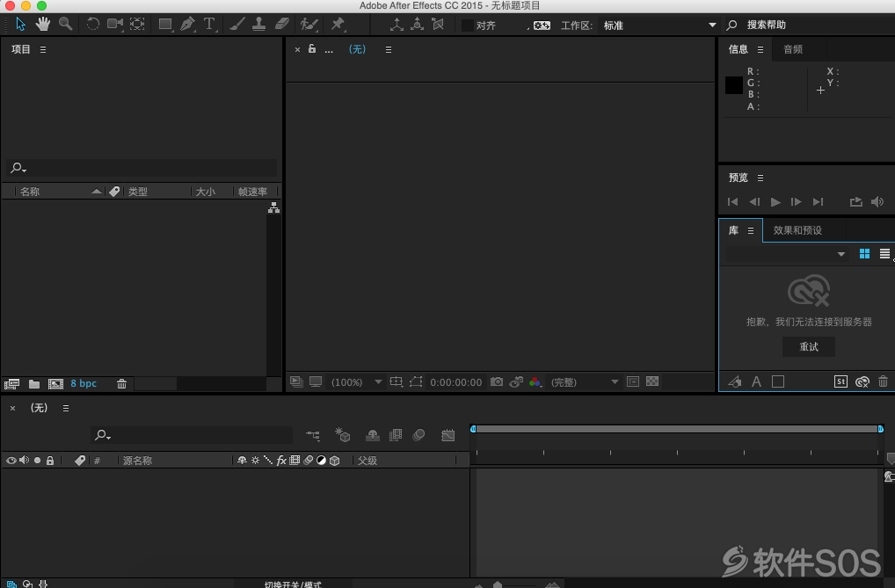
Task: Switch to Local Axis mode
Action: click(397, 24)
